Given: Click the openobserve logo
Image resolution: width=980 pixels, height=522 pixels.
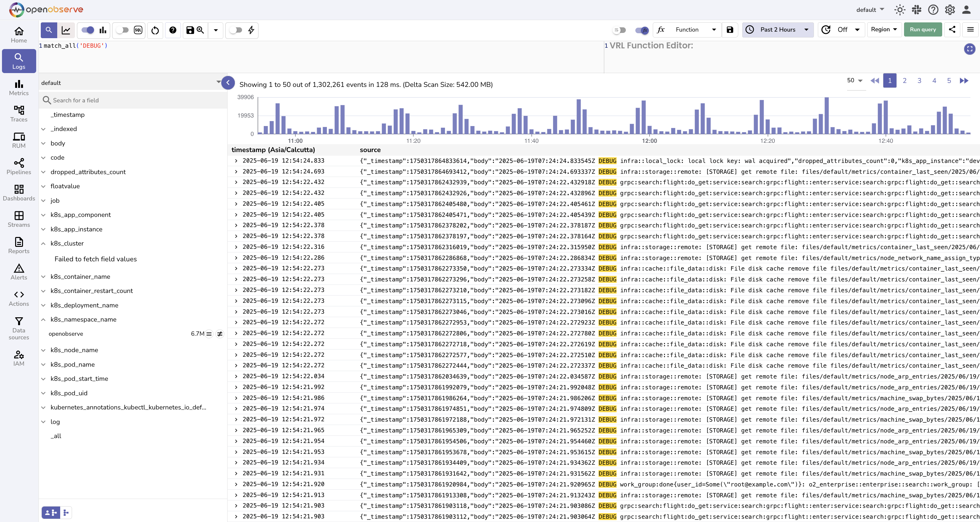Looking at the screenshot, I should (x=46, y=10).
